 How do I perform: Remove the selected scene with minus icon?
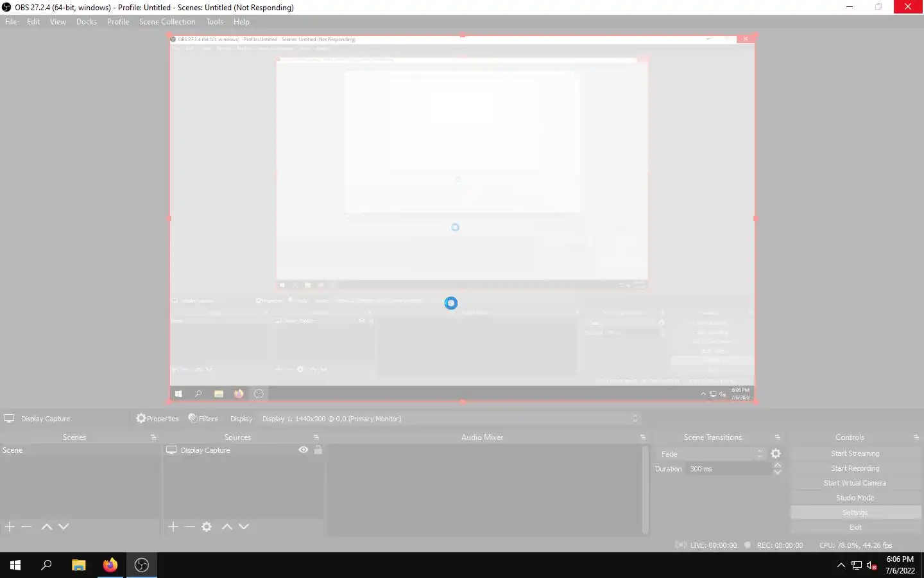tap(26, 527)
